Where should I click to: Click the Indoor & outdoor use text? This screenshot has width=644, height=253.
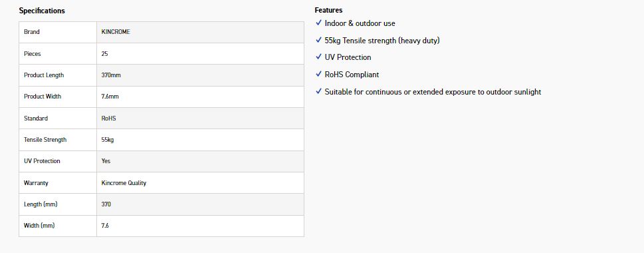coord(360,23)
